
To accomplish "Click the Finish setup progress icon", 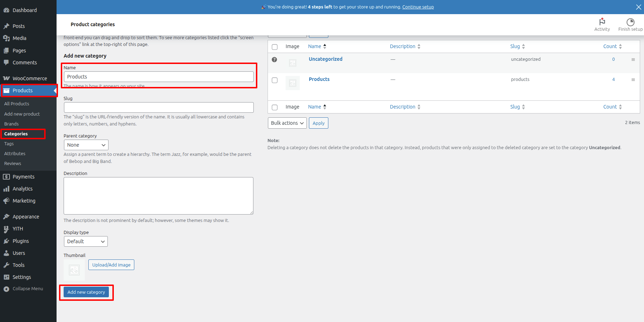I will click(630, 22).
